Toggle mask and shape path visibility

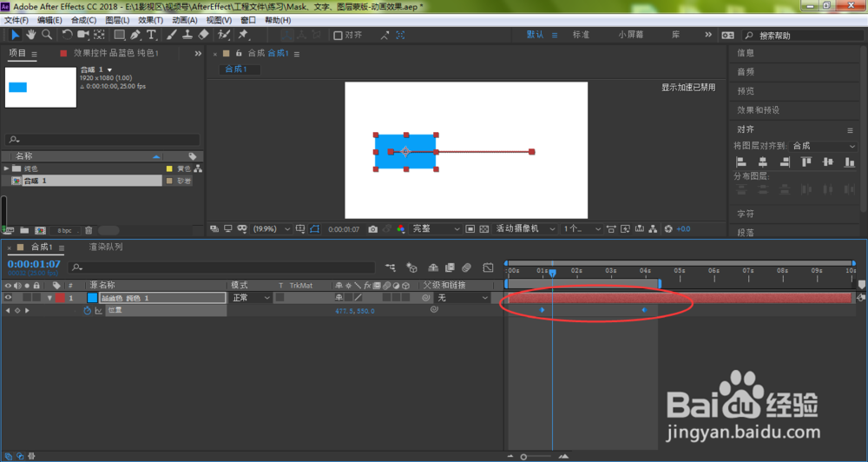pyautogui.click(x=314, y=229)
